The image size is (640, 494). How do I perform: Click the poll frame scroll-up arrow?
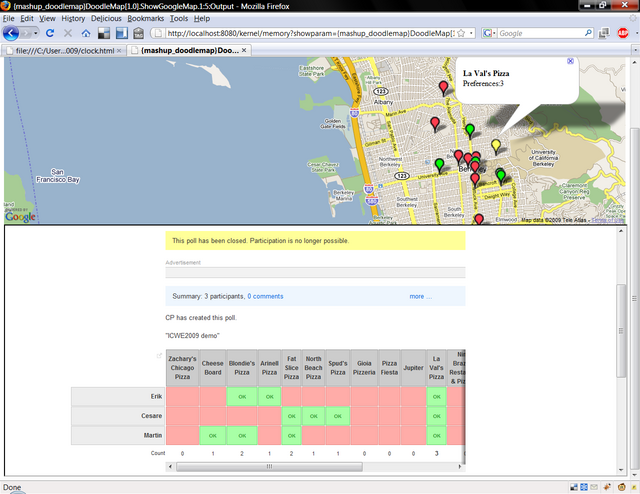point(621,231)
